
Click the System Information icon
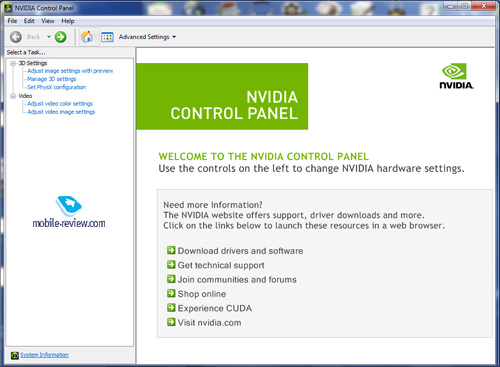coord(15,355)
